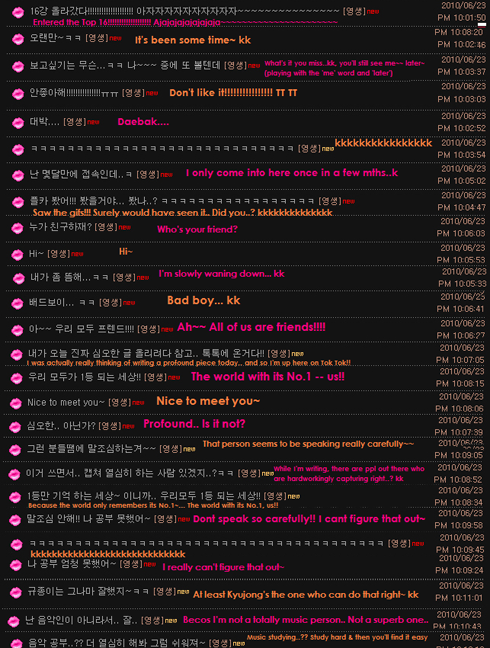
Task: Click the lip icon by 'Entered the Top 16' message
Action: [x=18, y=12]
